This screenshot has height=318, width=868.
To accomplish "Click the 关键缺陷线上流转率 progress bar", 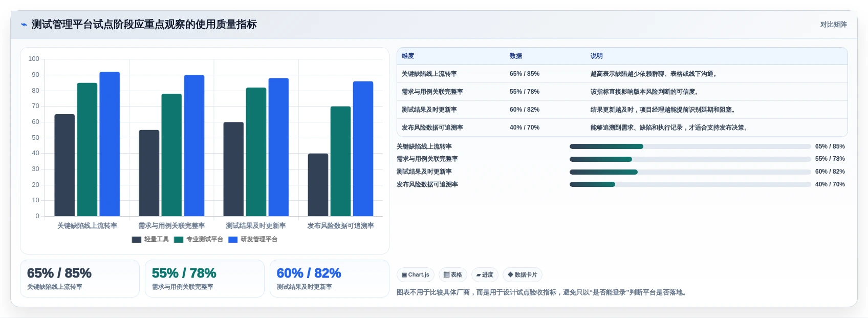I will pyautogui.click(x=690, y=146).
